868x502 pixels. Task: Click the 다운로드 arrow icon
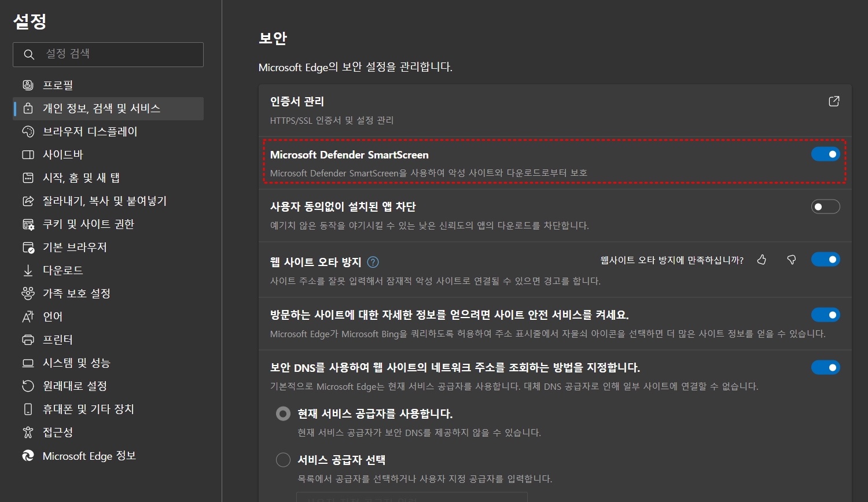(x=28, y=270)
